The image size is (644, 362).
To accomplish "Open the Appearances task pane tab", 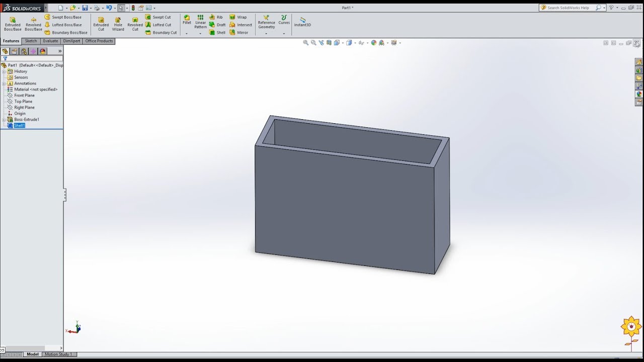I will pyautogui.click(x=639, y=94).
